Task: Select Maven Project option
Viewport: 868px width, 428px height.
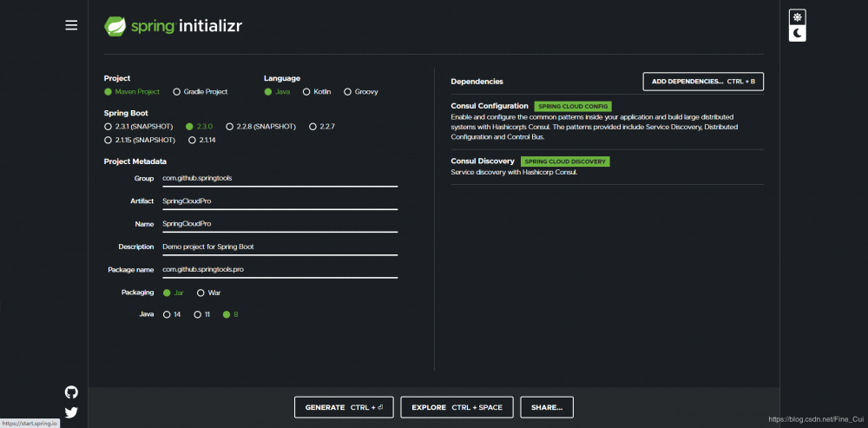Action: (132, 92)
